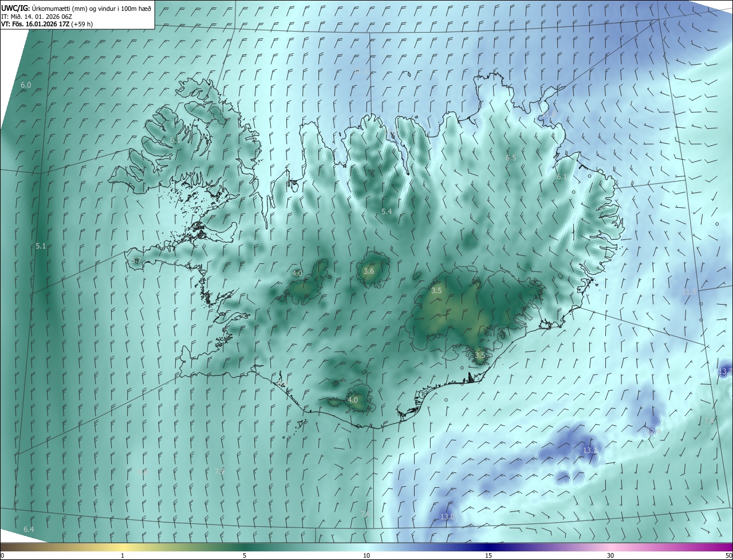
Task: Click the 'VT: Fös. 16.01.2026 17Z (+59 h)' line
Action: tap(47, 23)
